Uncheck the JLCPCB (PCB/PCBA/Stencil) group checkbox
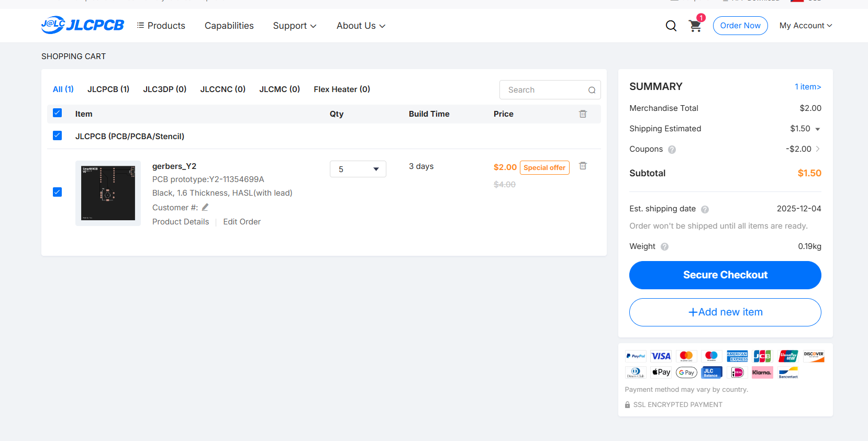This screenshot has width=868, height=441. [x=58, y=135]
